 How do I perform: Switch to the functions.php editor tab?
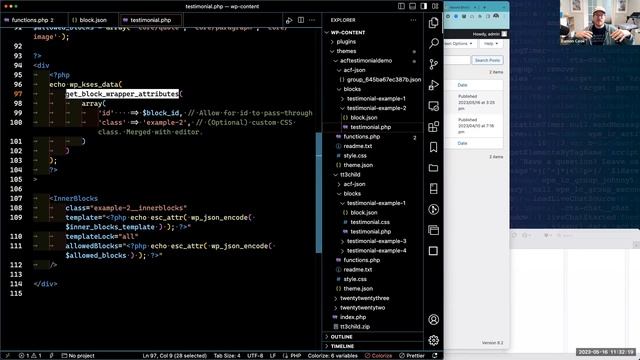pyautogui.click(x=33, y=20)
